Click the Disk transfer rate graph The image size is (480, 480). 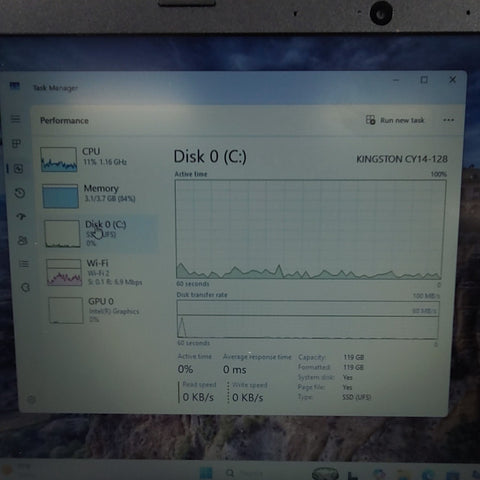coord(308,319)
